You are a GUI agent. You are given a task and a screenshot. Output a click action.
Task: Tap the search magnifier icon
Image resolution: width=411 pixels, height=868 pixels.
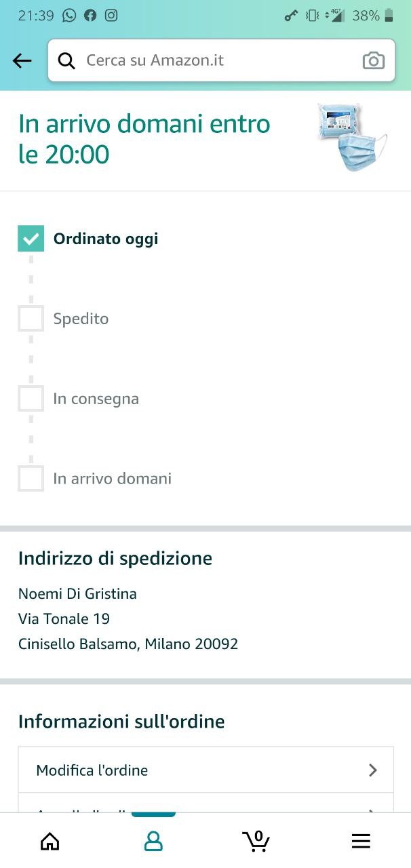click(x=66, y=61)
